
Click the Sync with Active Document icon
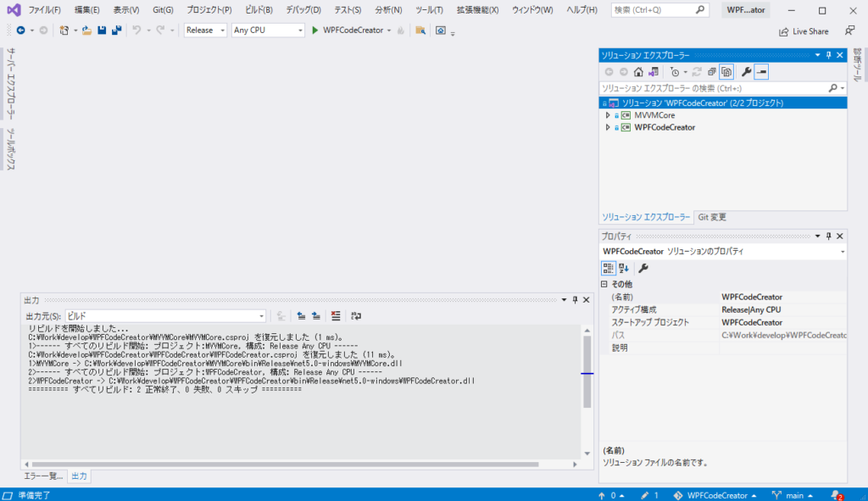pos(697,72)
